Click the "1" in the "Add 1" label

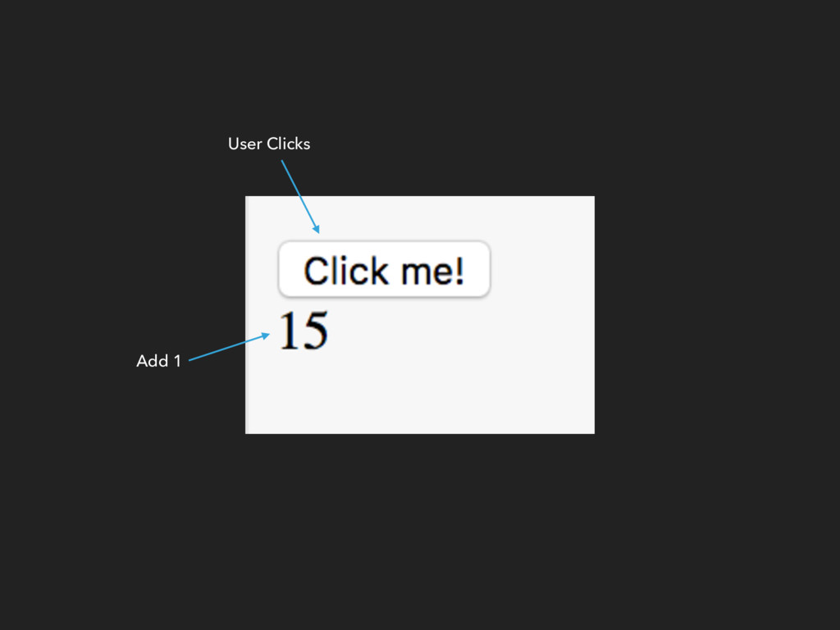(x=177, y=361)
